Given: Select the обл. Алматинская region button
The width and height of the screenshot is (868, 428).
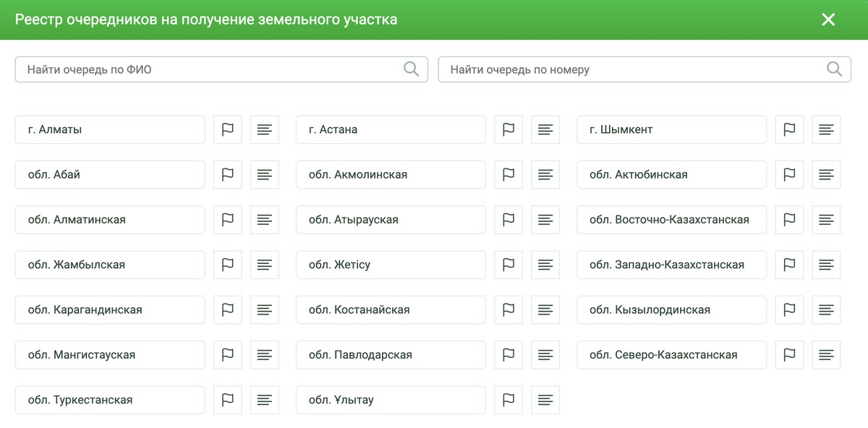Looking at the screenshot, I should click(x=110, y=220).
